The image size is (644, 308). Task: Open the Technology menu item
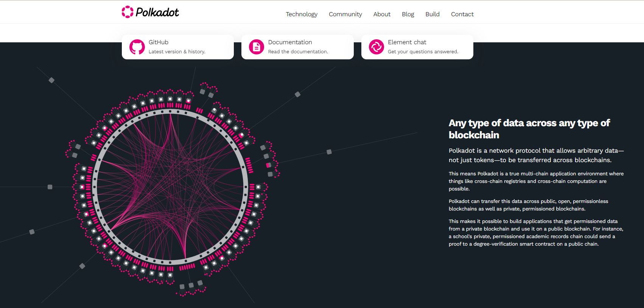tap(302, 14)
